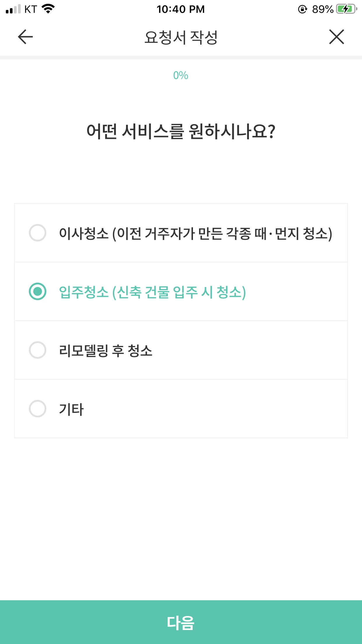Tap the cellular signal bars icon
The height and width of the screenshot is (644, 362).
click(x=13, y=9)
